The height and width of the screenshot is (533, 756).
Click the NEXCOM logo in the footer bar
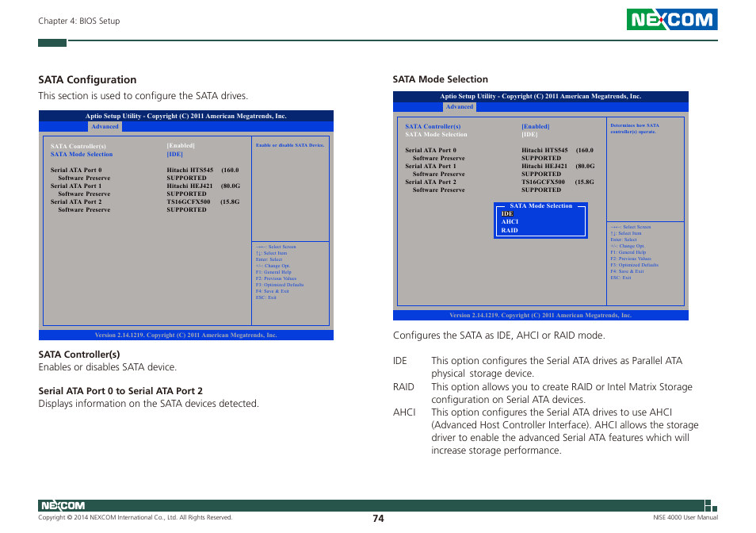pyautogui.click(x=63, y=505)
